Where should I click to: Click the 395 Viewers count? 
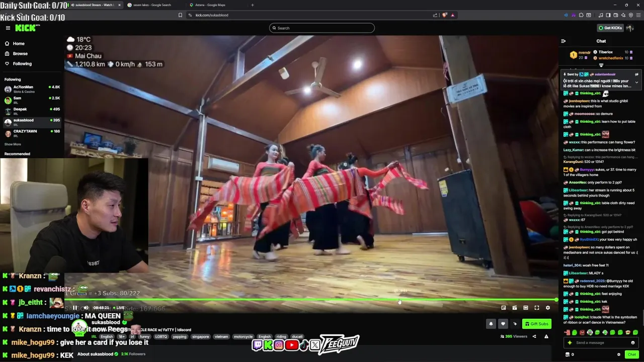[x=514, y=336]
